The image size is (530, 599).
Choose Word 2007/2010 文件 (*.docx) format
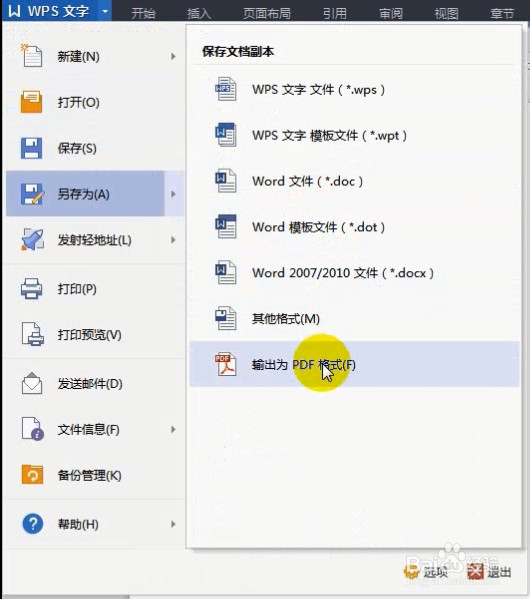pyautogui.click(x=354, y=272)
